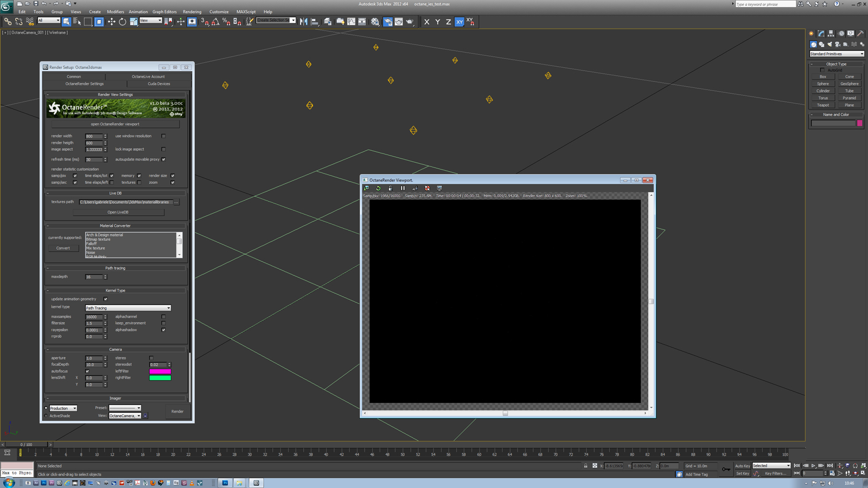868x488 pixels.
Task: Click the Convert button
Action: coord(63,248)
